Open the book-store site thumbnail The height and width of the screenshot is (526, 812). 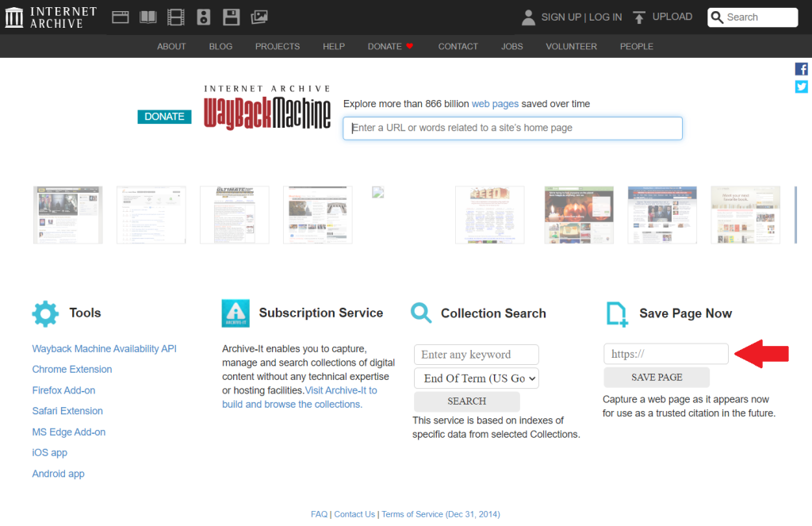[x=745, y=214]
